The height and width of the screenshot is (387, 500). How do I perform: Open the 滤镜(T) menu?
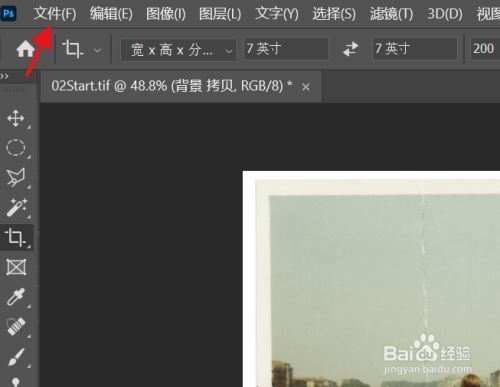click(x=391, y=14)
